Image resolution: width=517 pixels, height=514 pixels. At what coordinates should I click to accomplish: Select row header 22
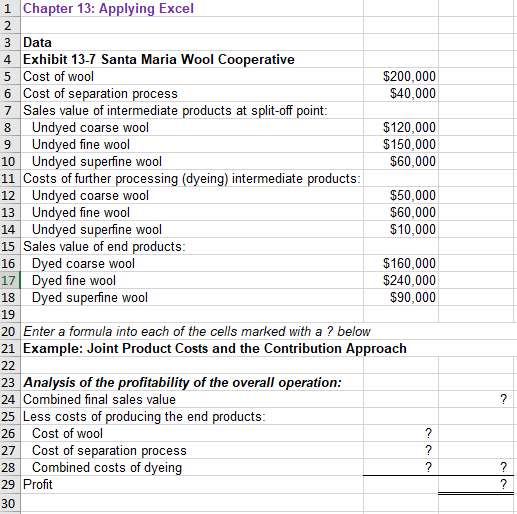click(x=10, y=366)
